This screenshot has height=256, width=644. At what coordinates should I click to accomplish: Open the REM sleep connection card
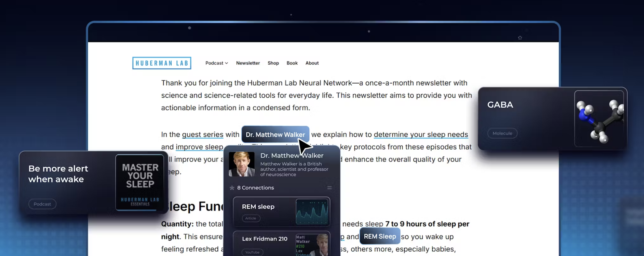point(282,212)
